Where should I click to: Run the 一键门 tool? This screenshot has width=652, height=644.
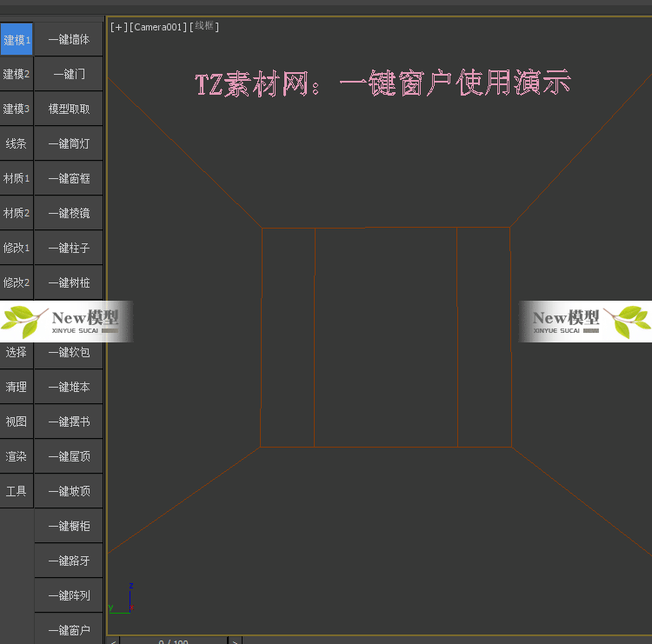coord(69,74)
